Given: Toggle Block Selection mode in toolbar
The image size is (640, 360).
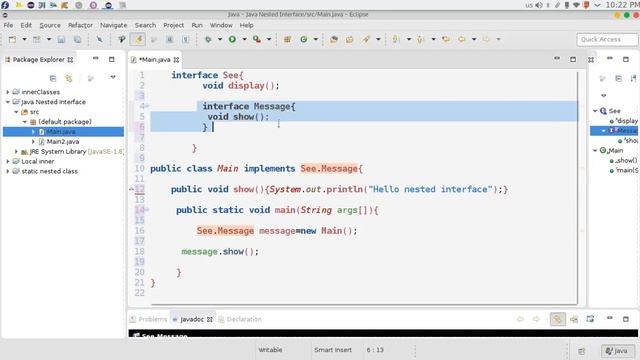Looking at the screenshot, I should pos(170,39).
